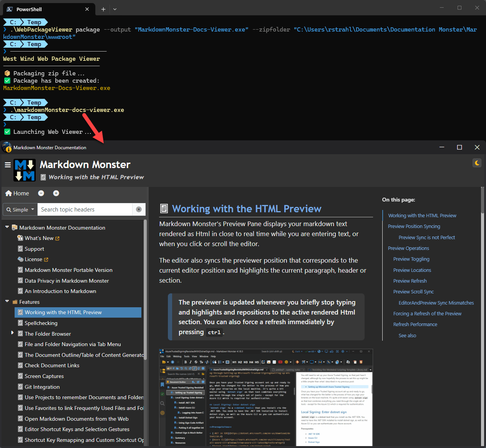Click document icon beside Support
The height and width of the screenshot is (448, 486).
(21, 249)
